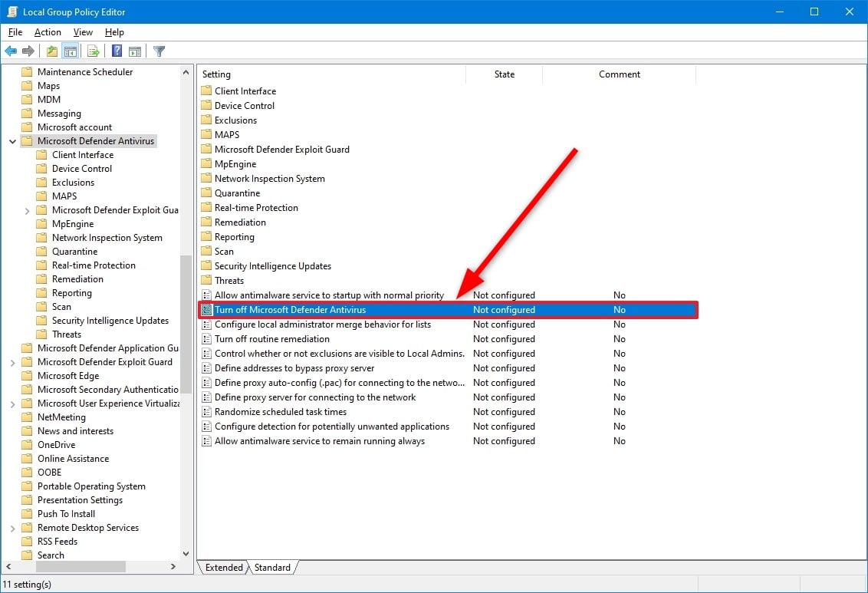This screenshot has height=593, width=868.
Task: Toggle the Show/Hide Action Pane icon
Action: [135, 51]
